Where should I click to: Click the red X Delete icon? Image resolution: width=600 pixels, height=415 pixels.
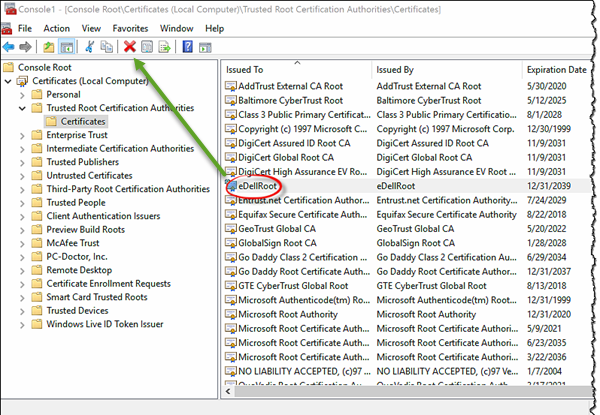pos(130,47)
